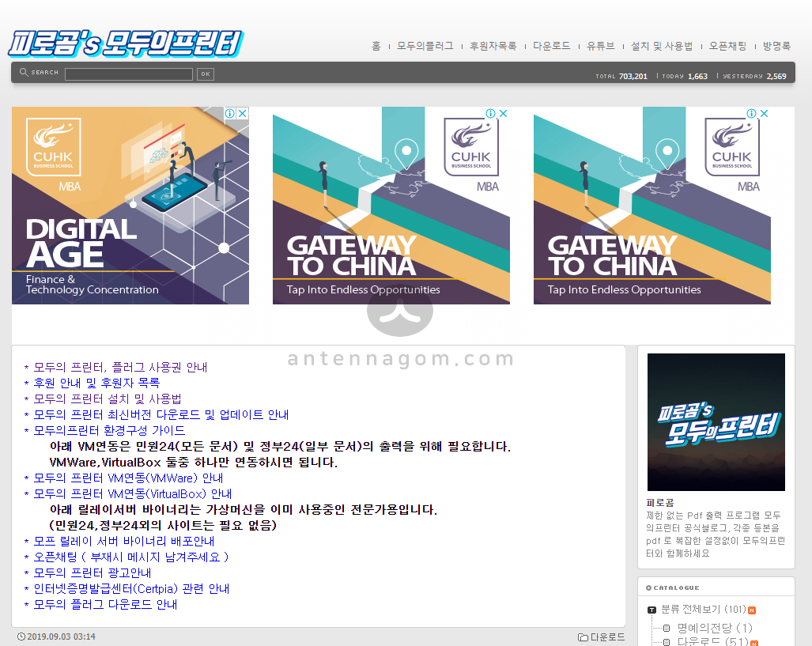Open ad info icon on middle Gateway ad
812x646 pixels.
click(x=490, y=113)
